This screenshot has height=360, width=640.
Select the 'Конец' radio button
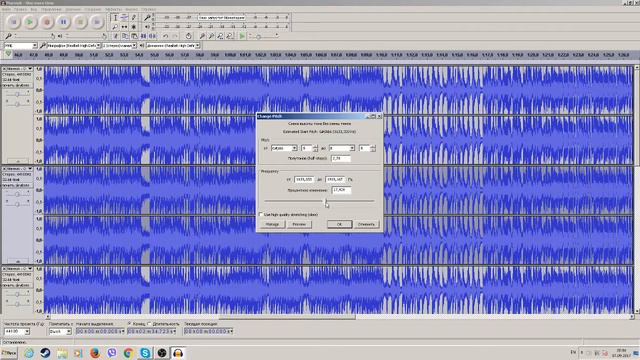[x=129, y=324]
